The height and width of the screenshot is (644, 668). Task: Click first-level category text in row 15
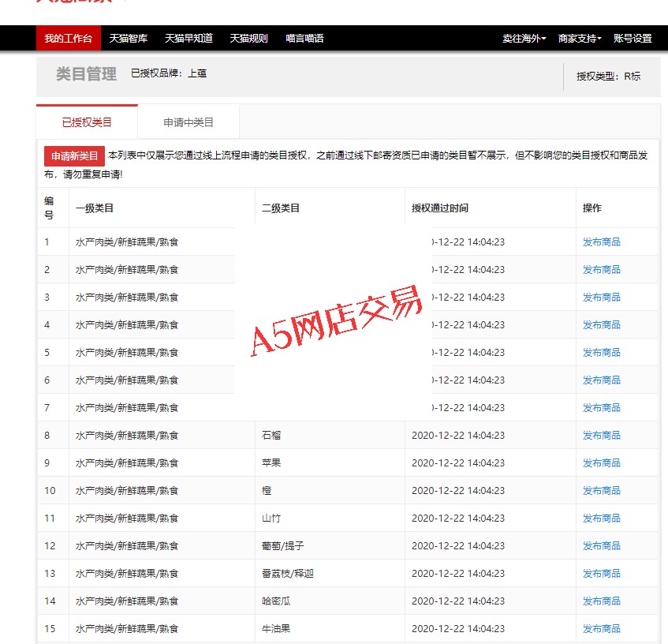click(x=127, y=629)
